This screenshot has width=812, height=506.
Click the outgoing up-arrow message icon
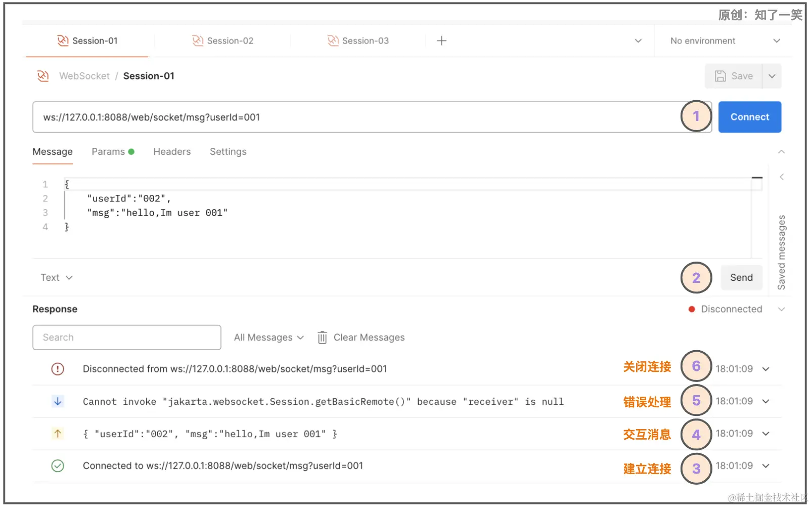coord(58,434)
